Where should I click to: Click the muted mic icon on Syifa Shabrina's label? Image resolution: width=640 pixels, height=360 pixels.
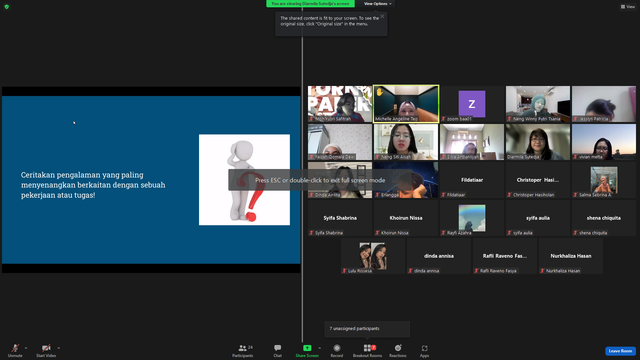311,233
